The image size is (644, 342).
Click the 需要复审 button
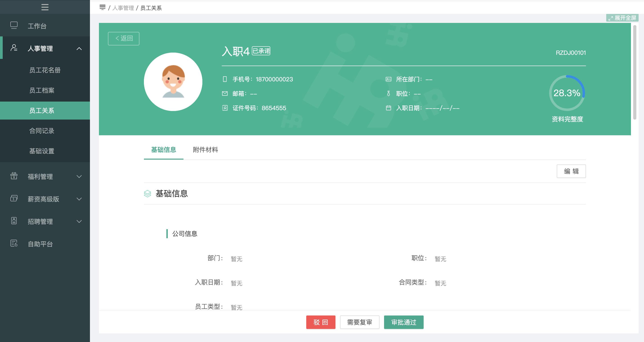tap(360, 322)
